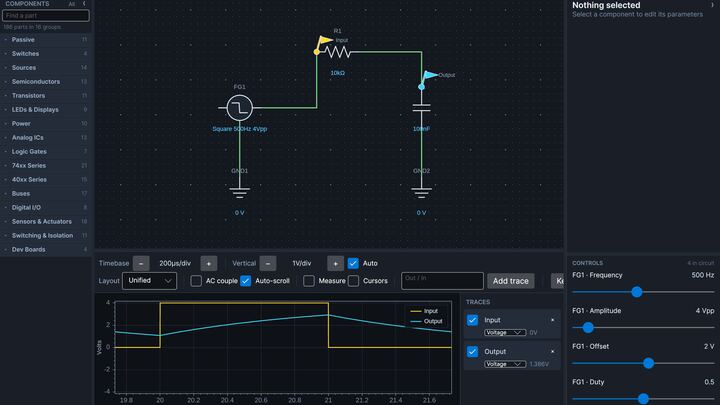Click the FG1 Frequency slider handle
720x405 pixels.
(x=636, y=292)
